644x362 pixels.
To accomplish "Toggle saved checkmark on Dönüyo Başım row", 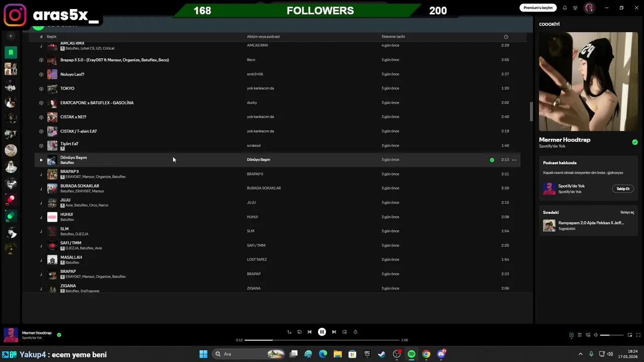I will tap(492, 160).
